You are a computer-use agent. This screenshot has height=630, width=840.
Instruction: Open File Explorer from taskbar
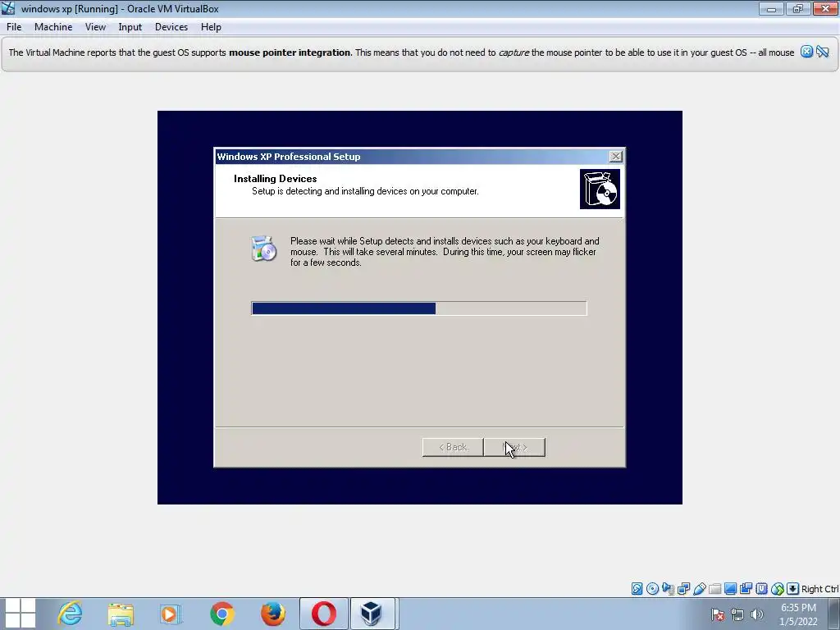pyautogui.click(x=121, y=614)
